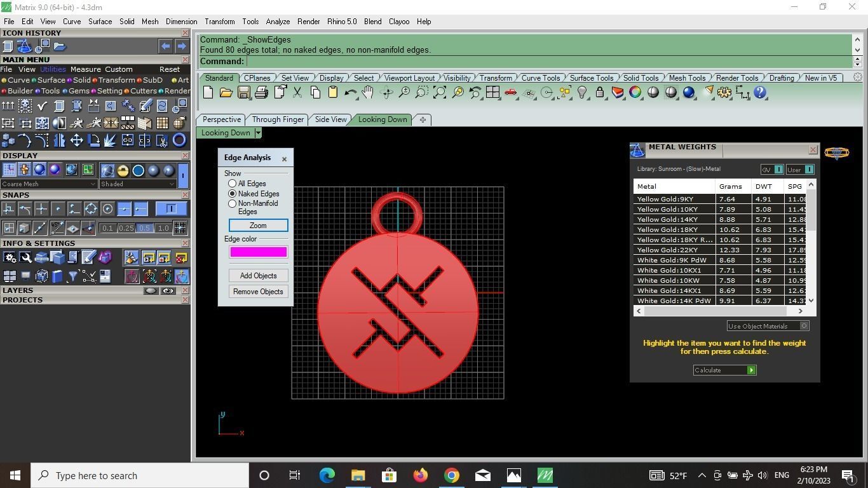Image resolution: width=868 pixels, height=488 pixels.
Task: Click the blue render sphere icon
Action: pyautogui.click(x=688, y=93)
